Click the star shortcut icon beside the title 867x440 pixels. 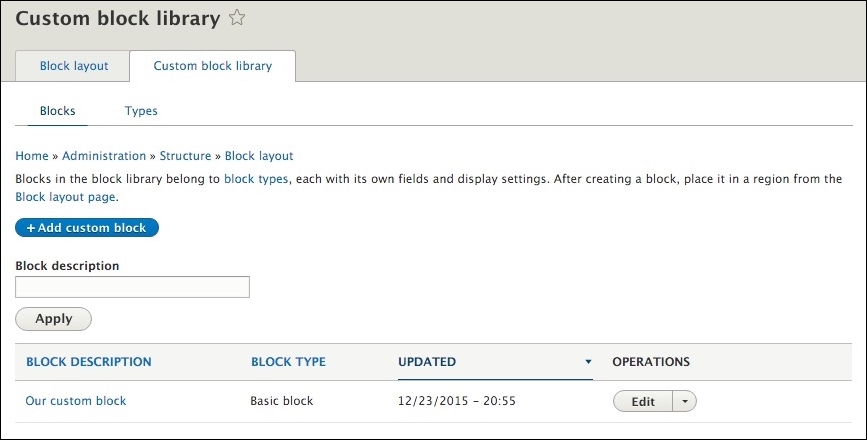click(x=237, y=18)
